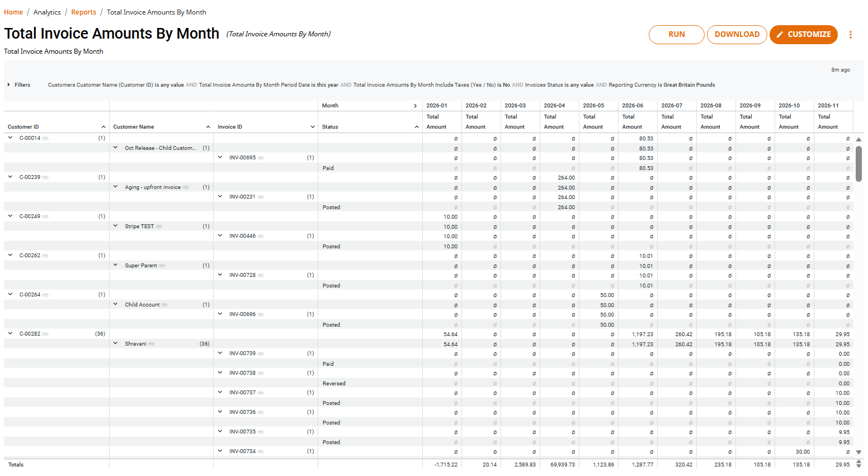Click the ellipsis icon beside INV-00231
This screenshot has height=476, width=868.
coord(261,197)
